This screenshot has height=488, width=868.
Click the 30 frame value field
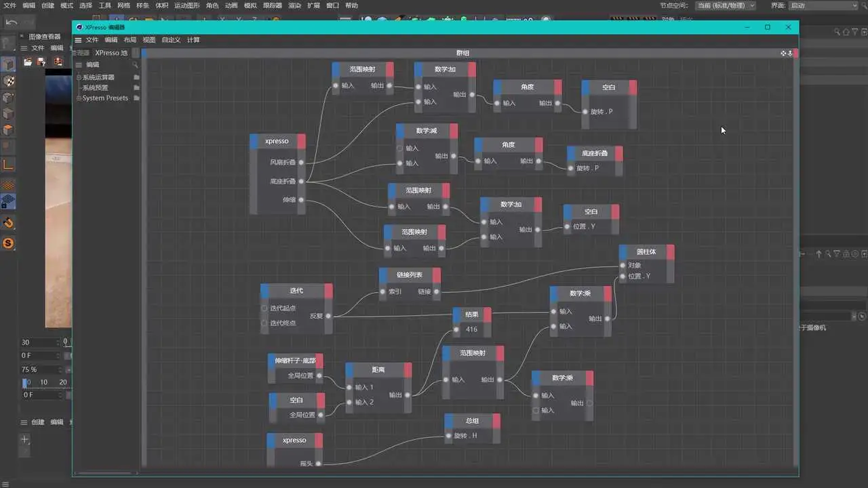[x=39, y=342]
